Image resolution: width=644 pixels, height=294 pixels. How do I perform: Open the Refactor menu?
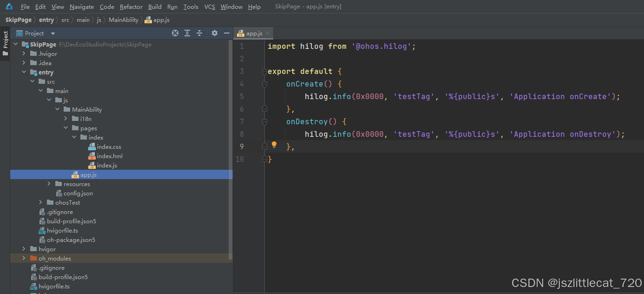click(x=131, y=7)
